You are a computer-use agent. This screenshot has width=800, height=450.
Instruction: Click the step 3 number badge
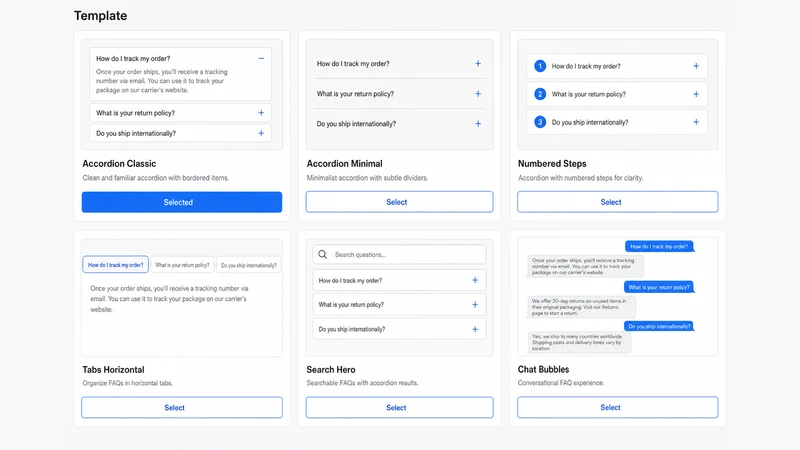[x=540, y=122]
